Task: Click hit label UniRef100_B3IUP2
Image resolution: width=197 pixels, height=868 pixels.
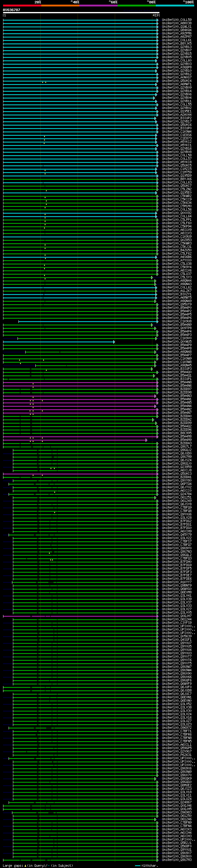Action: point(176,118)
